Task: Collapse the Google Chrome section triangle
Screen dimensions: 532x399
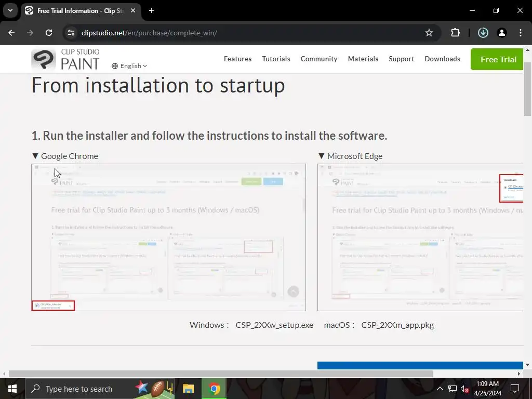Action: coord(35,156)
